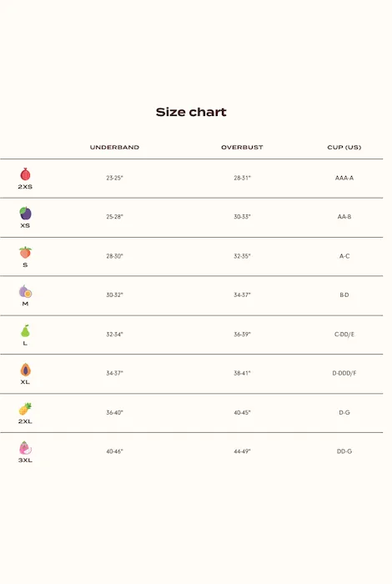Click the 36-40" underband value
392x584 pixels.
click(114, 413)
